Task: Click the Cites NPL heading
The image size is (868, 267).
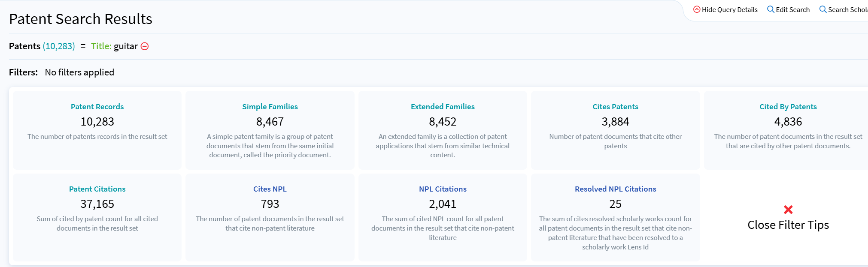Action: [x=270, y=189]
